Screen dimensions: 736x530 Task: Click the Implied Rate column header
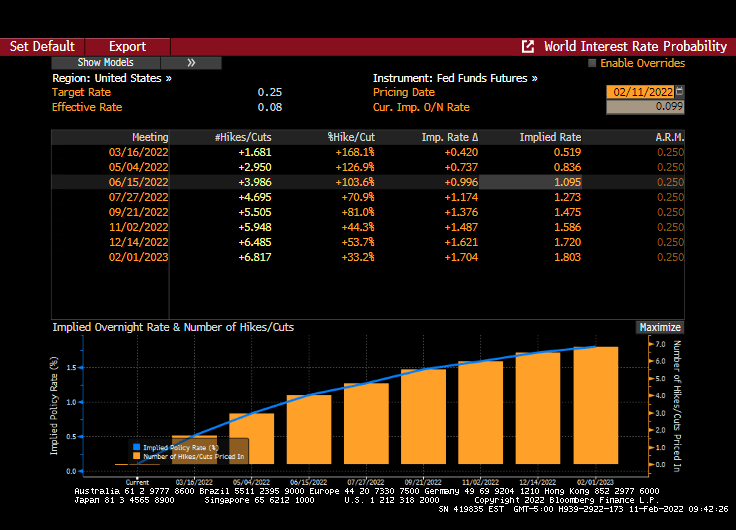pyautogui.click(x=550, y=137)
